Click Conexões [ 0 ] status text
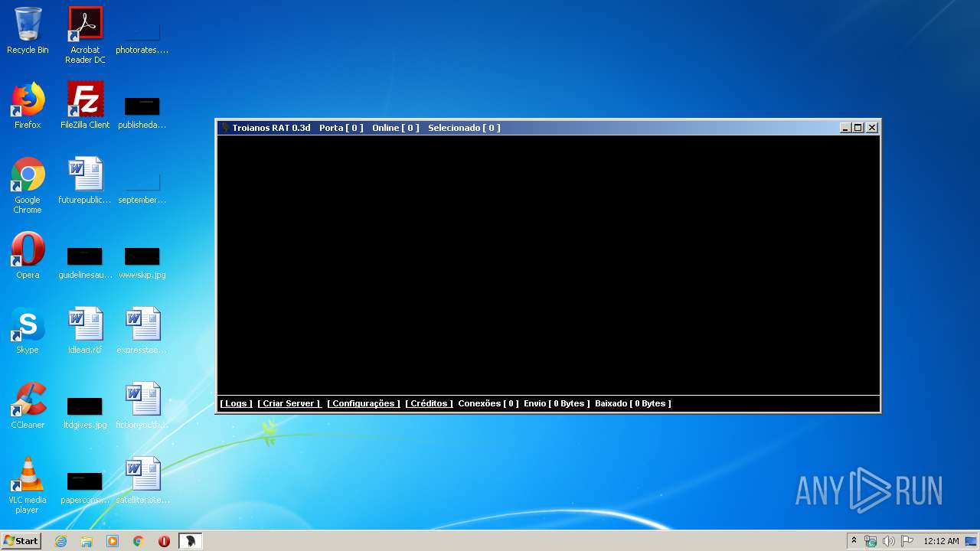This screenshot has width=980, height=551. [x=488, y=403]
